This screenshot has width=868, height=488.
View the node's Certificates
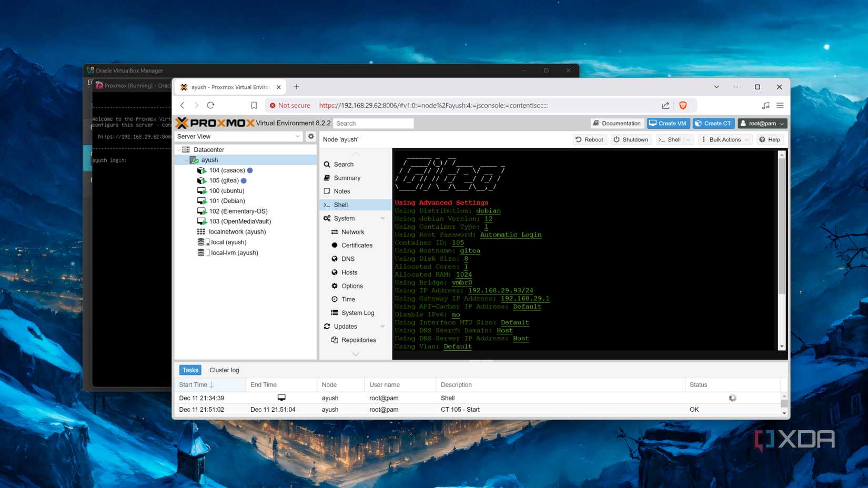click(357, 245)
